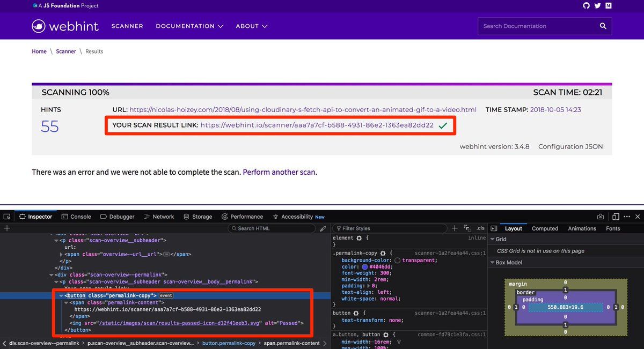Switch to the Console tab
This screenshot has height=349, width=644.
coord(76,217)
